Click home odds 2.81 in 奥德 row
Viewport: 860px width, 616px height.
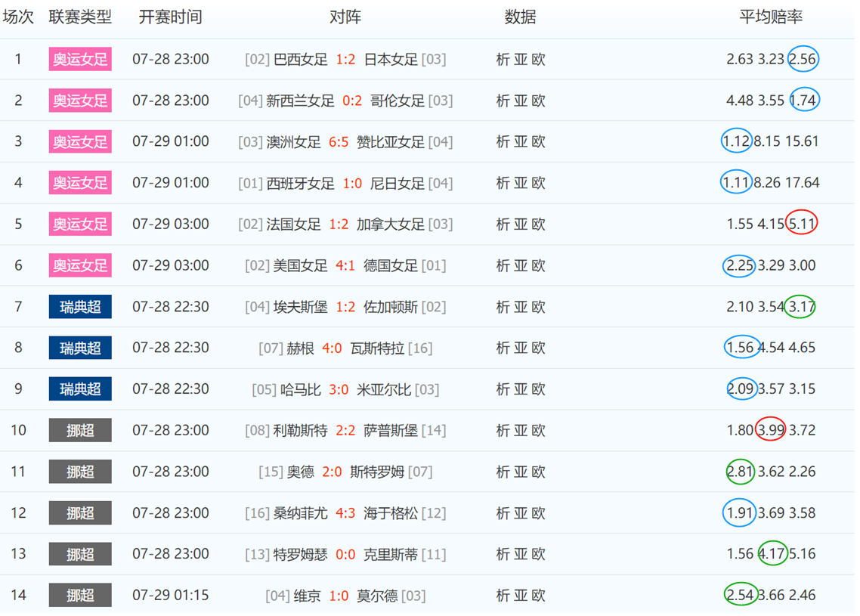pyautogui.click(x=740, y=472)
